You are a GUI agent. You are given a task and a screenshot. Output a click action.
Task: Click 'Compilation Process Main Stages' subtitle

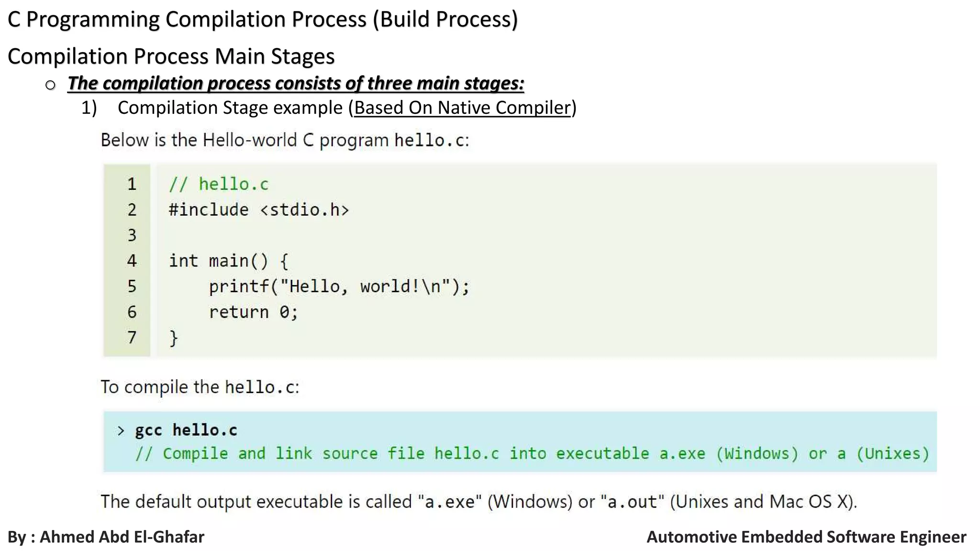click(171, 56)
